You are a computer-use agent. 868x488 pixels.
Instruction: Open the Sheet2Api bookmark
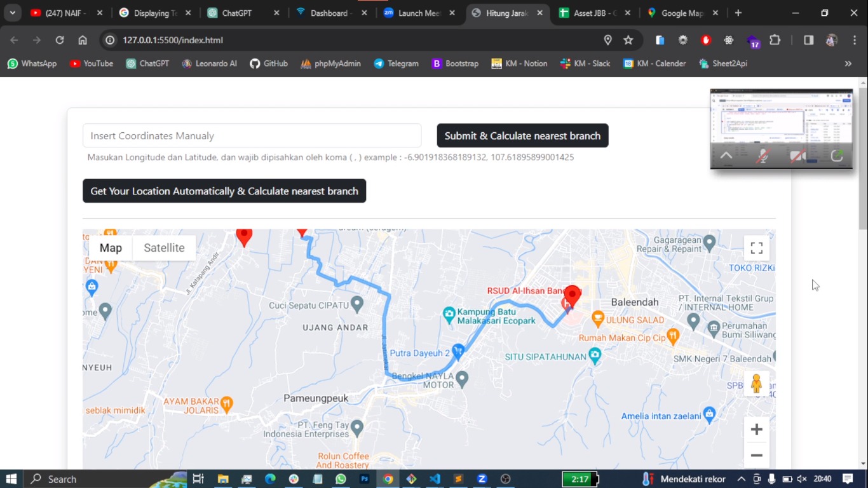point(723,64)
